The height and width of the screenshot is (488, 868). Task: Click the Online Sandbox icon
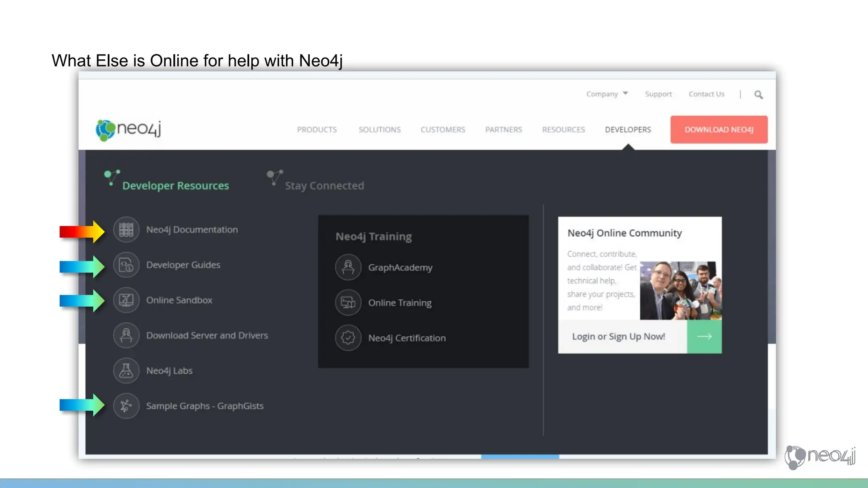[126, 300]
